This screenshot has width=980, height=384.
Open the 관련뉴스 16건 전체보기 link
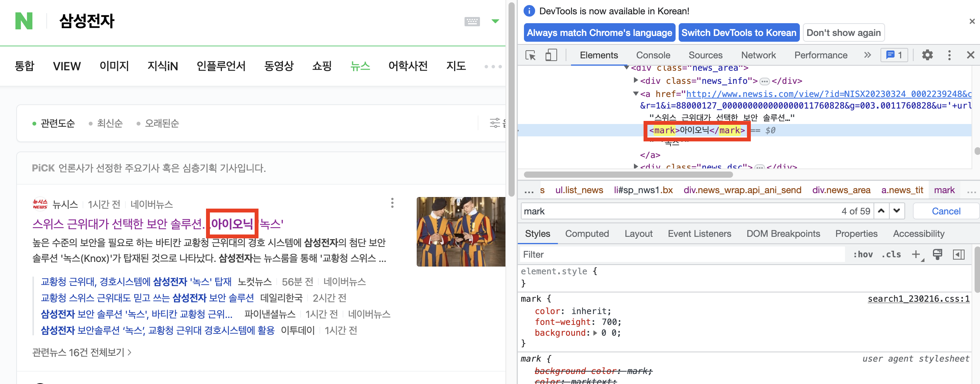point(79,352)
